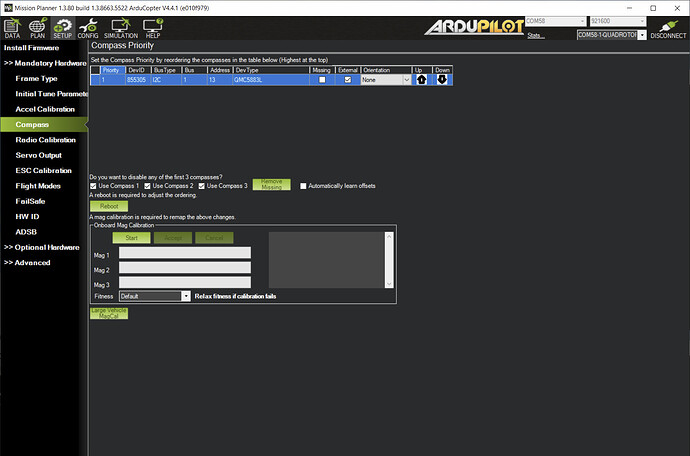Select the Address cell 13
This screenshot has height=456, width=690.
pos(220,80)
